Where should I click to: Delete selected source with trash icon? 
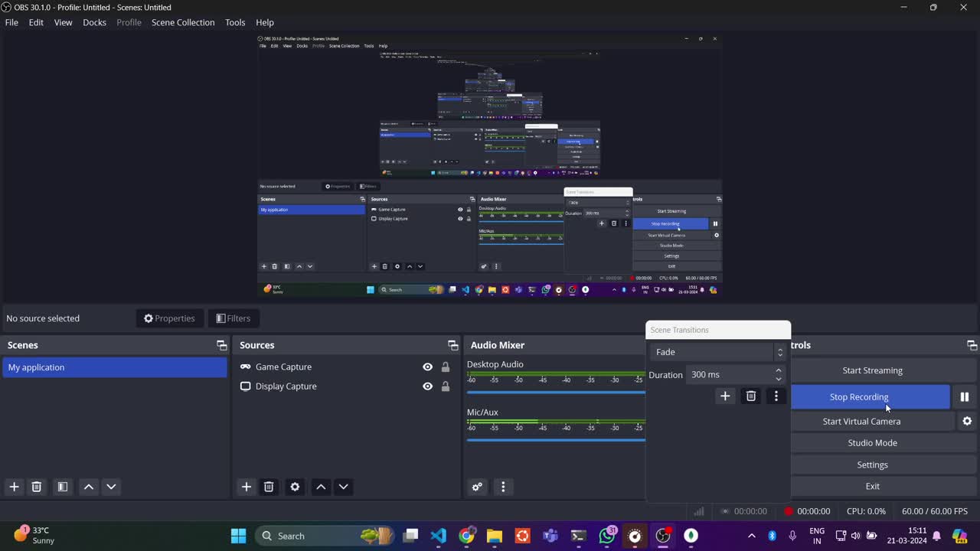(269, 487)
